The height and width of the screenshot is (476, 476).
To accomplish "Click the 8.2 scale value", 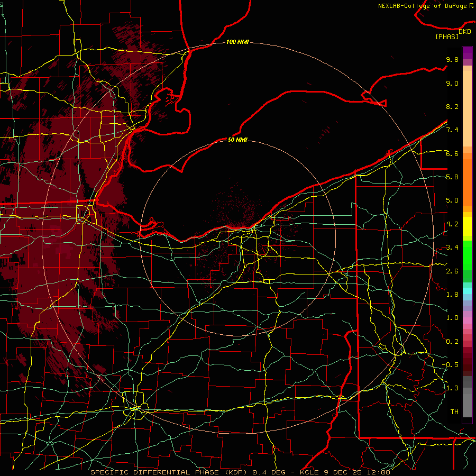I will 452,106.
